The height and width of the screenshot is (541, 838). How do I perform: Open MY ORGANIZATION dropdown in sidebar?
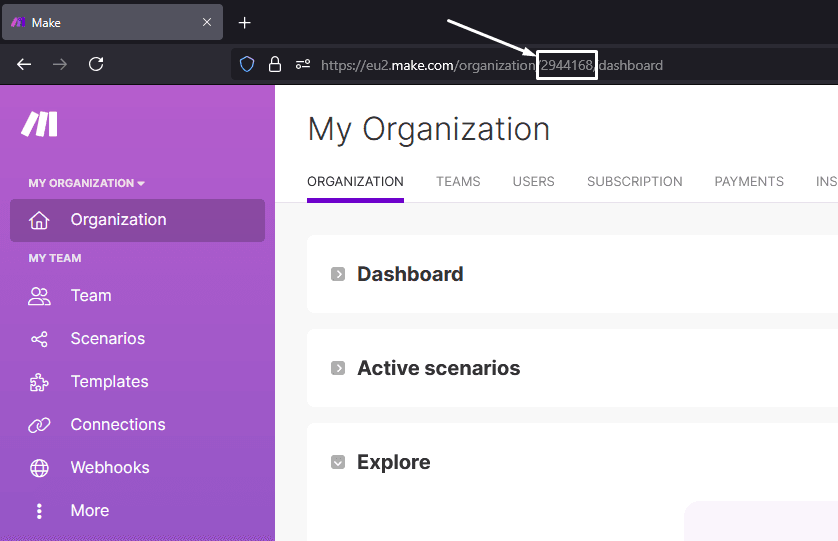(86, 183)
